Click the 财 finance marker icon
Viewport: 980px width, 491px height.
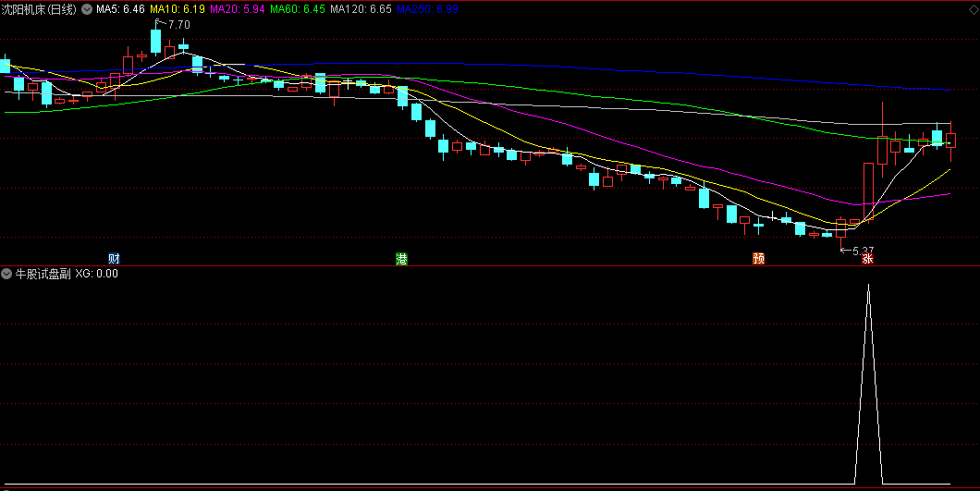[114, 258]
